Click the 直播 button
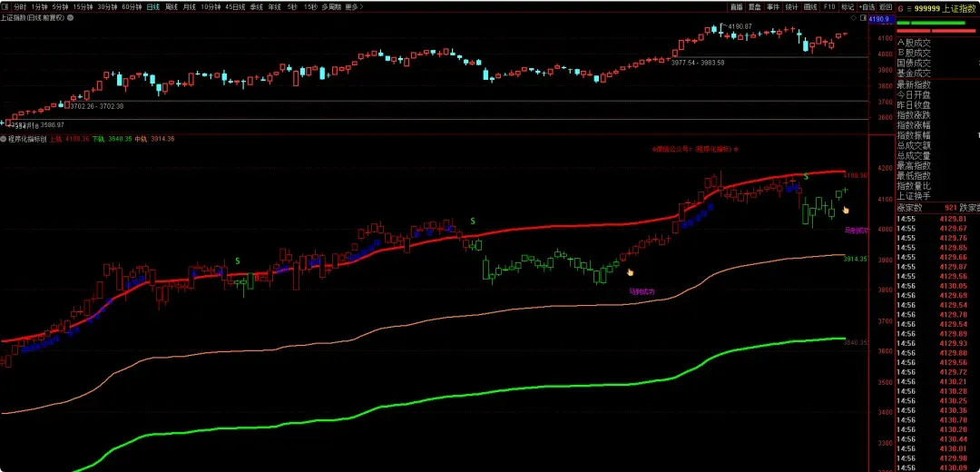This screenshot has height=472, width=980. (x=736, y=7)
